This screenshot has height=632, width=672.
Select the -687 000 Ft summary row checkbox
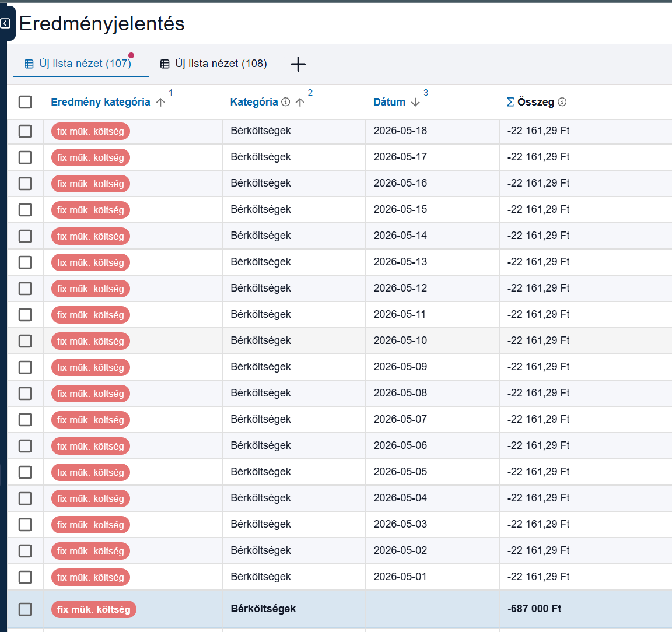[25, 609]
